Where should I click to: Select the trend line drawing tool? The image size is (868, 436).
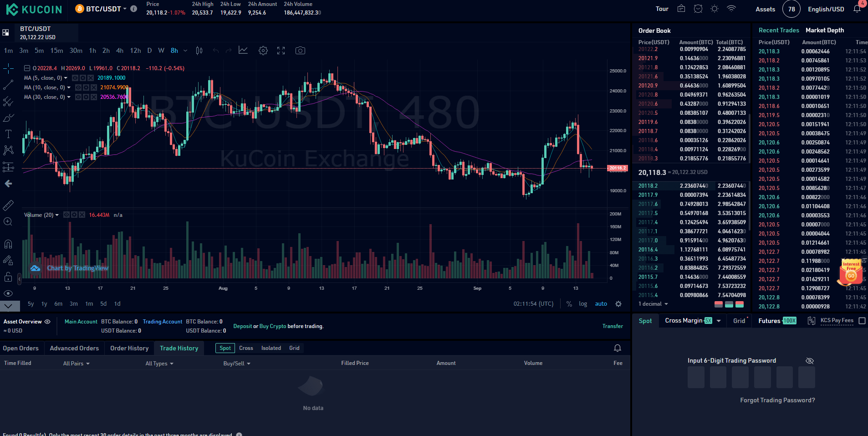(8, 85)
